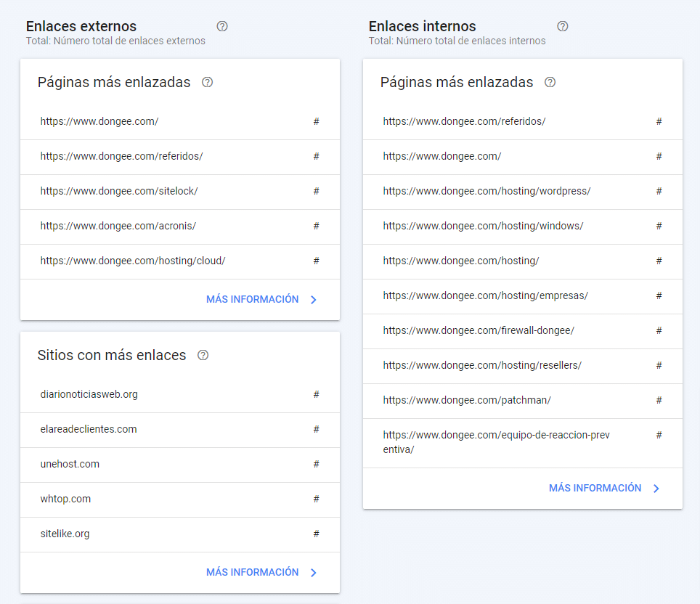Select https://www.dongee.com/hosting/ row
700x604 pixels.
(523, 261)
